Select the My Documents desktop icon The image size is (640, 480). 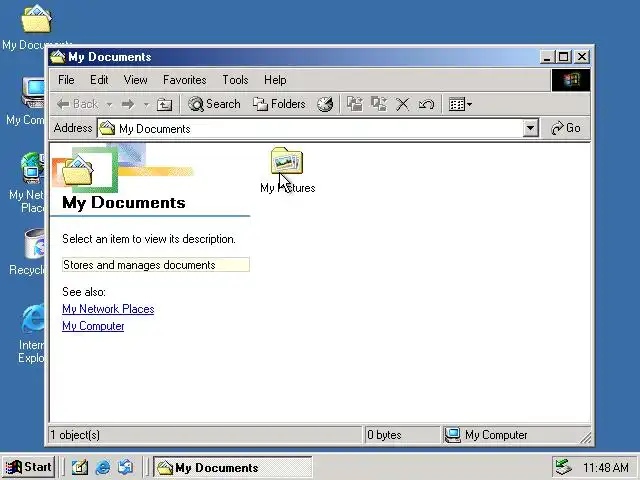point(36,27)
